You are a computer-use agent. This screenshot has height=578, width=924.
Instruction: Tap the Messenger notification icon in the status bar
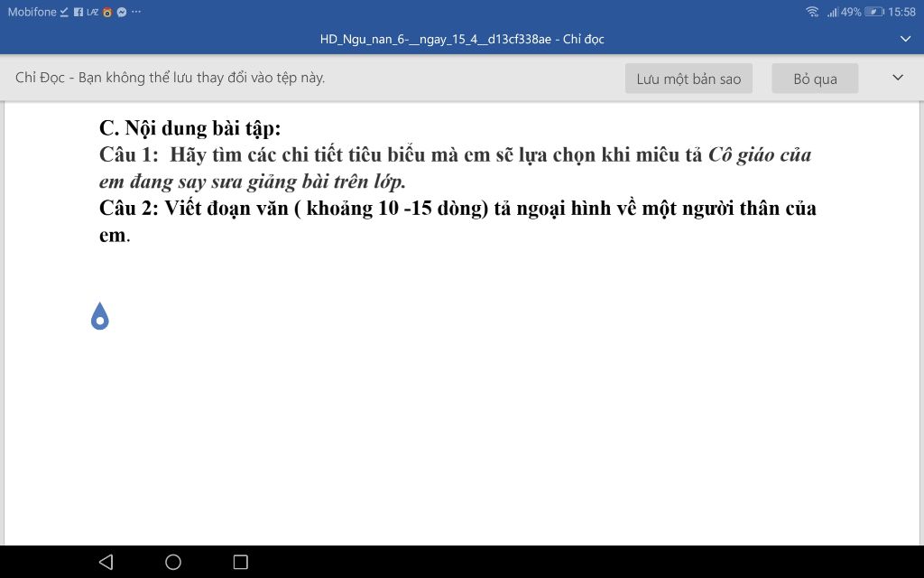point(122,12)
